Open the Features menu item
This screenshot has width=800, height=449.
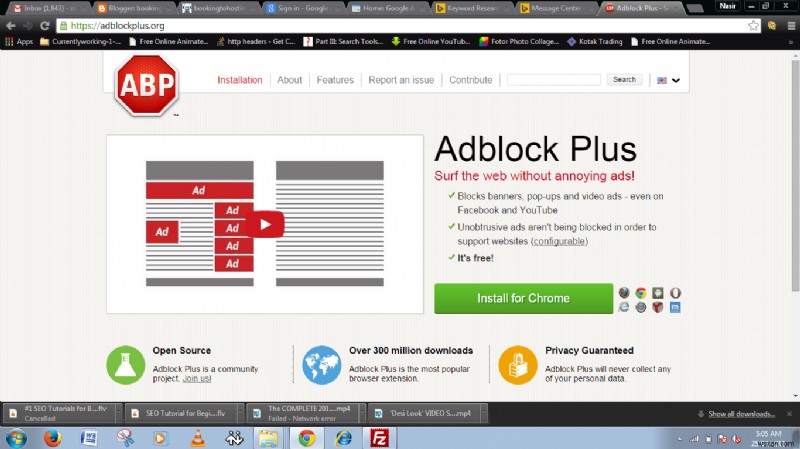point(335,80)
